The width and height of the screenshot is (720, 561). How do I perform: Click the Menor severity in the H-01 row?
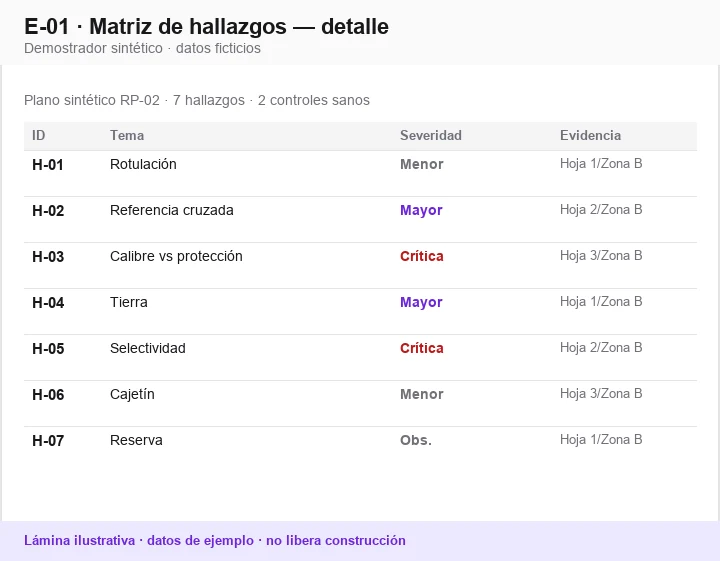[422, 164]
